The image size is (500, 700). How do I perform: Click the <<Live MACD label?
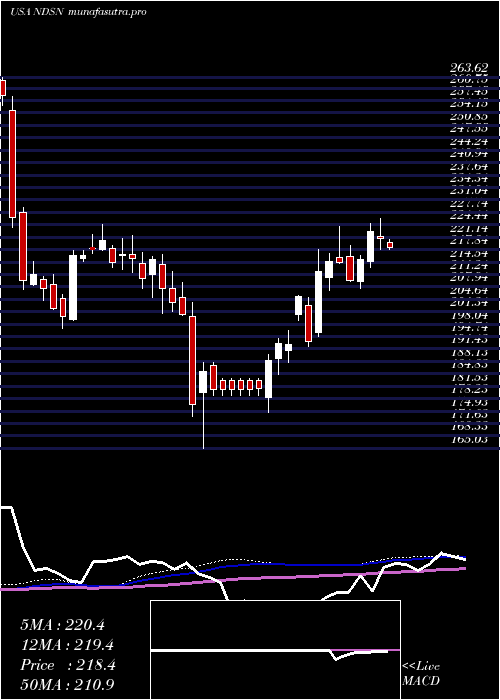tap(421, 674)
